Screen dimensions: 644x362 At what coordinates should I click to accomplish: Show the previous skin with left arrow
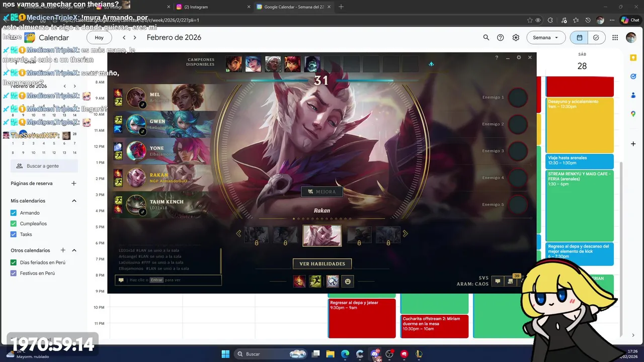238,233
